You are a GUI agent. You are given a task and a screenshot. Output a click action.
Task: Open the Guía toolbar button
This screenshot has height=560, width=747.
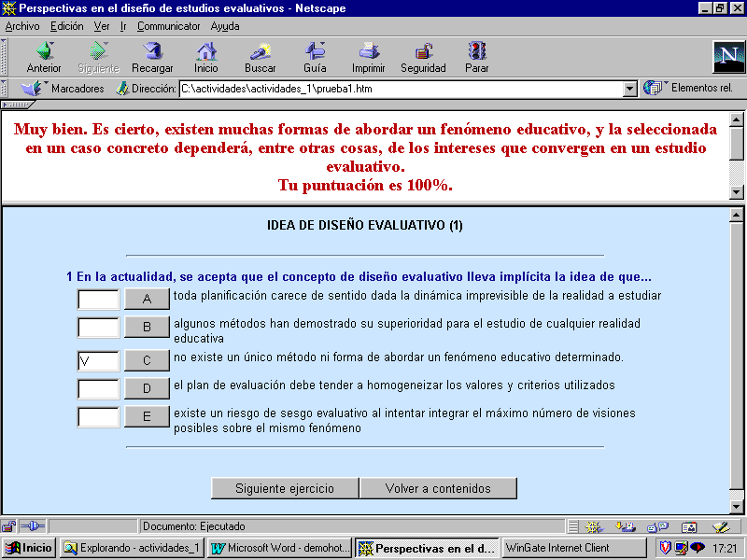(315, 57)
